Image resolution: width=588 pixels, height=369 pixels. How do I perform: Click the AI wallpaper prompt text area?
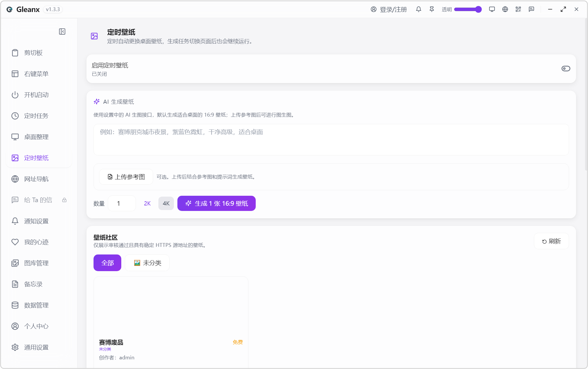[331, 140]
